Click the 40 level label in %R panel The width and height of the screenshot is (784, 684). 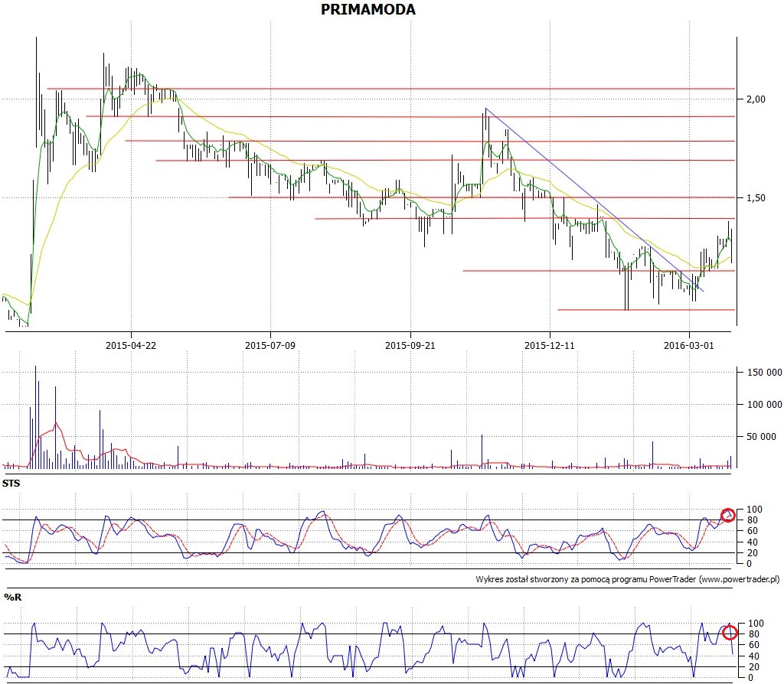(x=753, y=656)
